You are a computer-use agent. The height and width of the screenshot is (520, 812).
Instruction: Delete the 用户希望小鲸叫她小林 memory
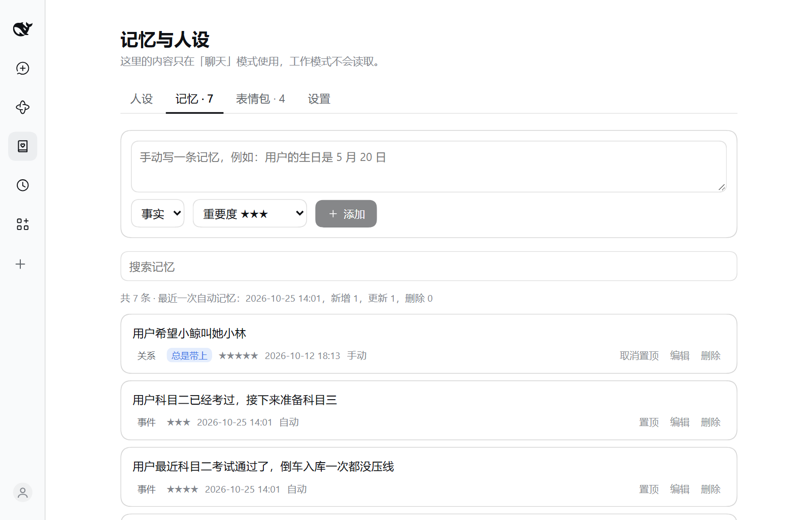(x=710, y=356)
